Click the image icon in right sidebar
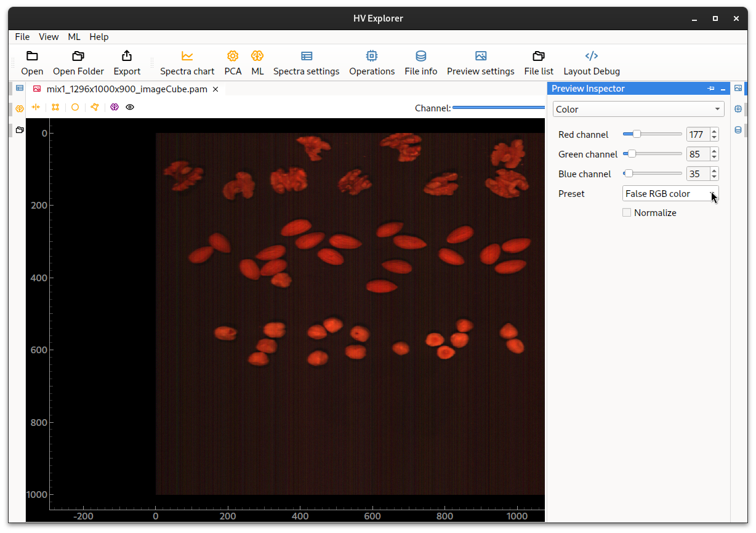Viewport: 756px width, 533px height. 738,88
